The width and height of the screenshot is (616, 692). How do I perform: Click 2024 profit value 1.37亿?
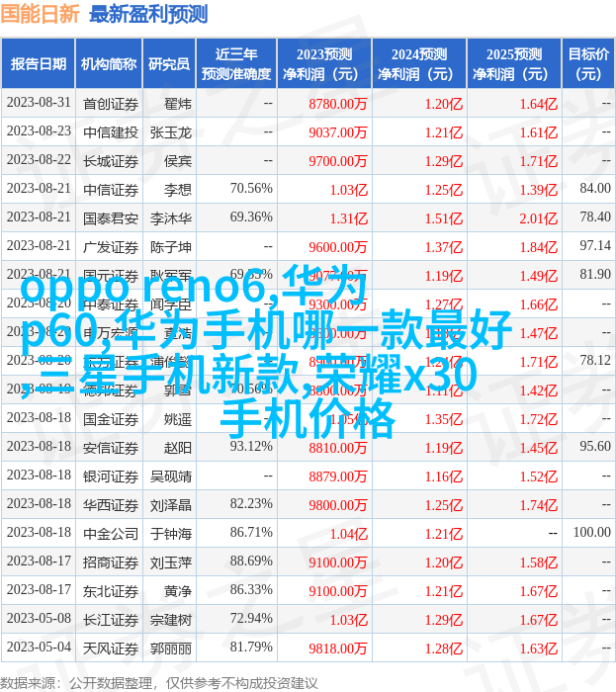click(x=444, y=247)
